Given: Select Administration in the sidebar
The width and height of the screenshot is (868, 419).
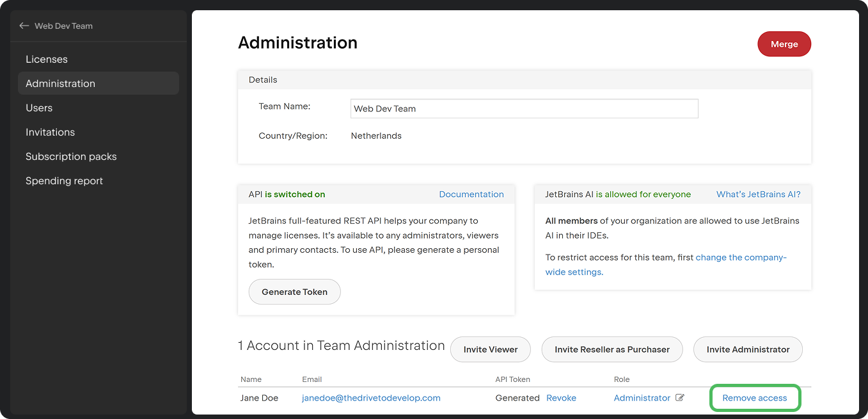Looking at the screenshot, I should point(60,83).
